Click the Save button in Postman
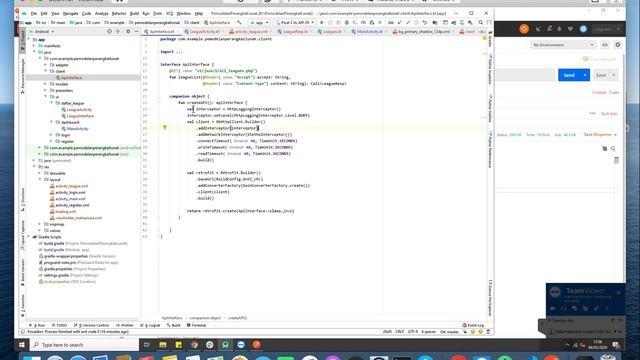640x360 pixels. pyautogui.click(x=601, y=75)
